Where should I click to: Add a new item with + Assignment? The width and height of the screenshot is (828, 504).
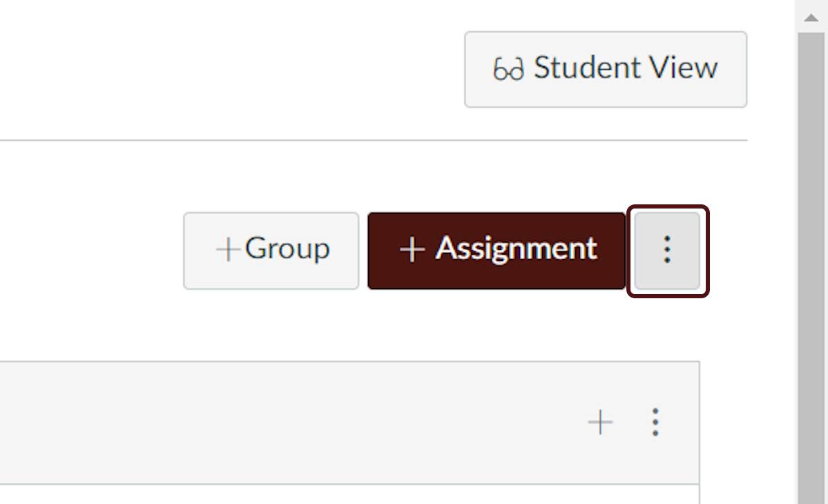tap(497, 250)
